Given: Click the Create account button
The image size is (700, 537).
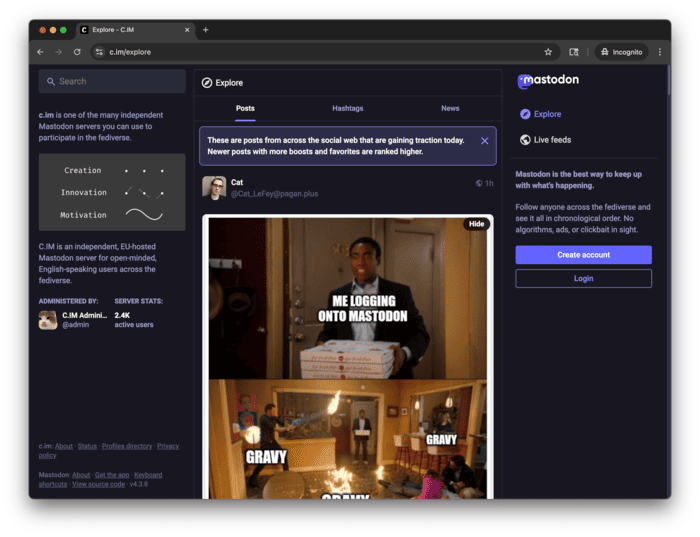Looking at the screenshot, I should coord(583,255).
